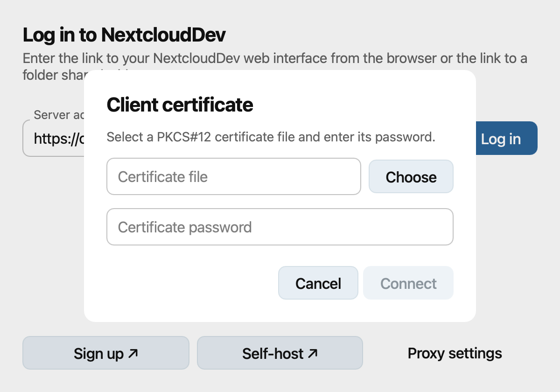Open the Sign up link
The height and width of the screenshot is (392, 560).
(x=106, y=353)
